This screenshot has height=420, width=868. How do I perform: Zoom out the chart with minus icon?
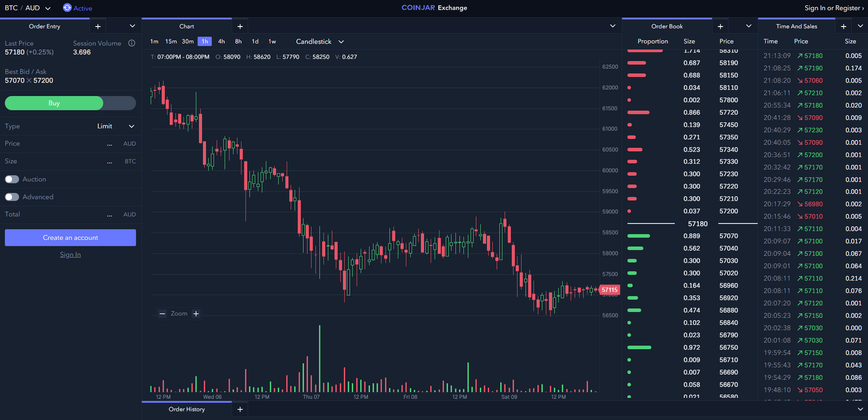pyautogui.click(x=162, y=314)
